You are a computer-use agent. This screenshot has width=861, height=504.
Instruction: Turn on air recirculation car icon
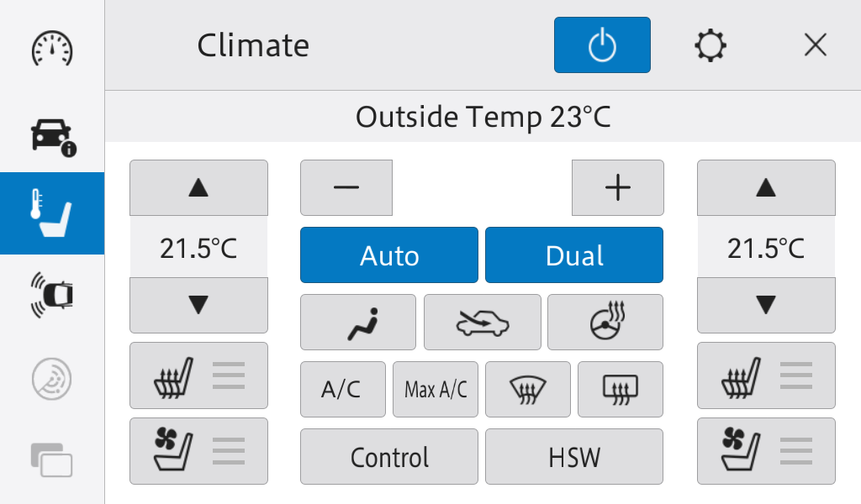pos(482,322)
